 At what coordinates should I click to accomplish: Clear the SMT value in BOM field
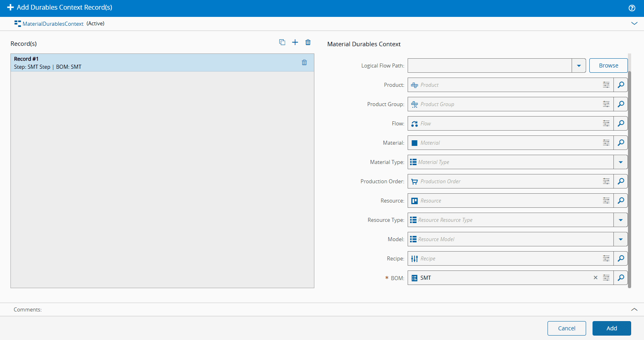click(595, 278)
